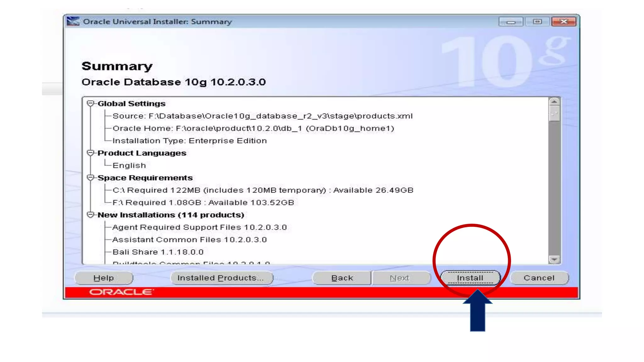Viewport: 644px width, 362px height.
Task: Open Installed Products dialog
Action: (x=221, y=278)
